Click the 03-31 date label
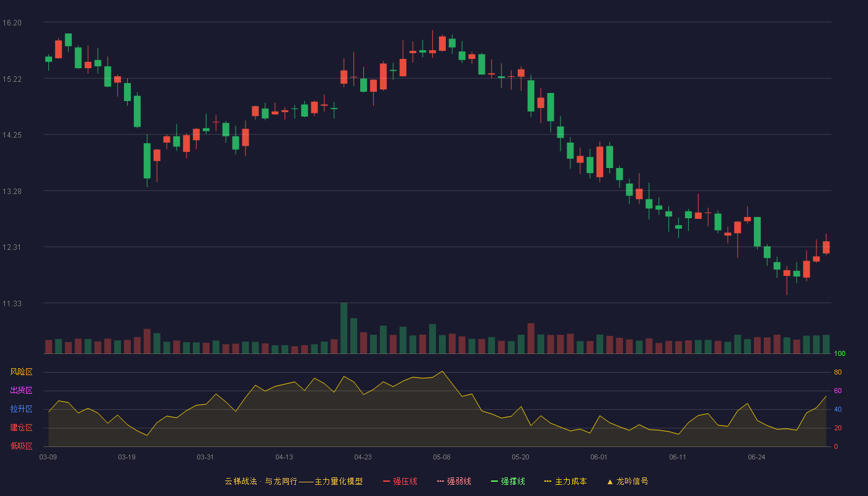The image size is (868, 496). tap(205, 457)
